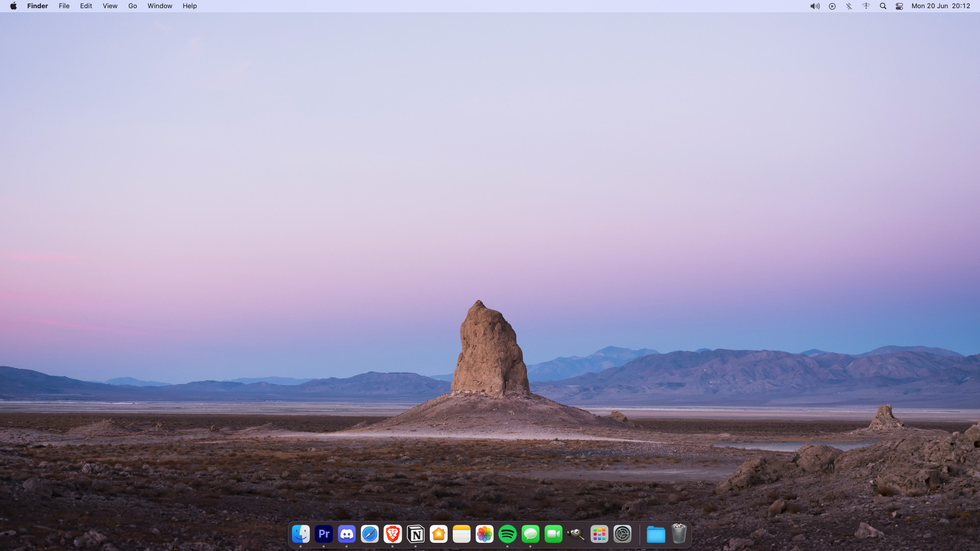Open the Finder application menu
Screen dimensions: 980x551
[38, 6]
